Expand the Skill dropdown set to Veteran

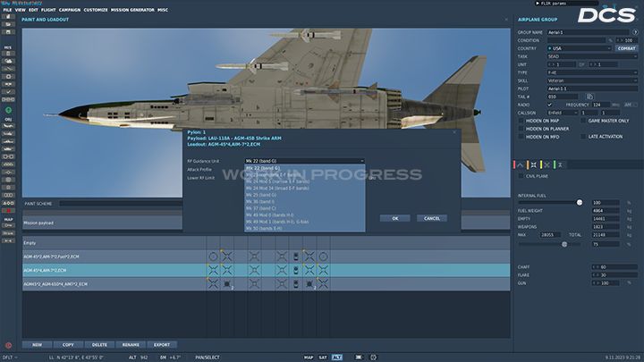[591, 80]
